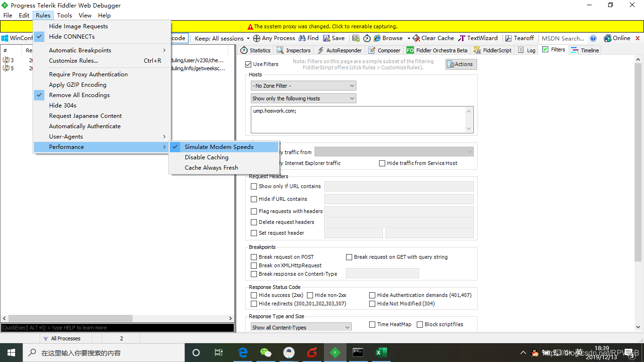This screenshot has width=644, height=362.
Task: Toggle Hide Image Requests menu item
Action: pos(102,26)
